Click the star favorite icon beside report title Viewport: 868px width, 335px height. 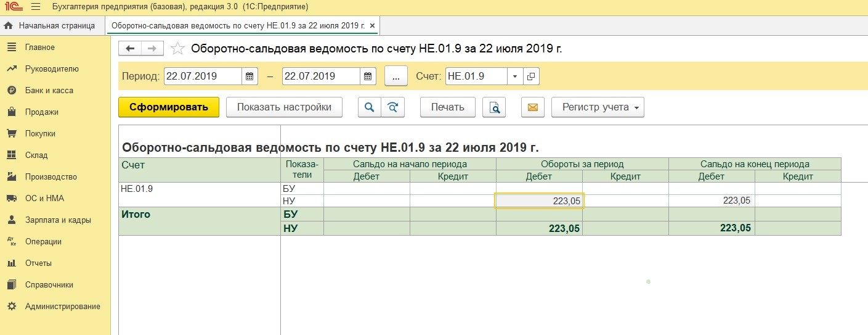pos(177,49)
